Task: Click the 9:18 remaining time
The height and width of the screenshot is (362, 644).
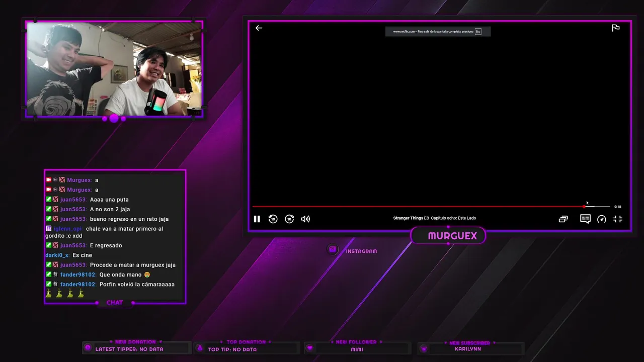Action: (x=618, y=207)
